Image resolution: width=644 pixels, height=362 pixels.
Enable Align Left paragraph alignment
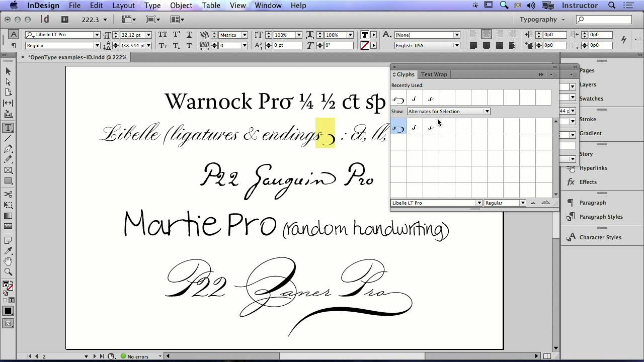[473, 35]
